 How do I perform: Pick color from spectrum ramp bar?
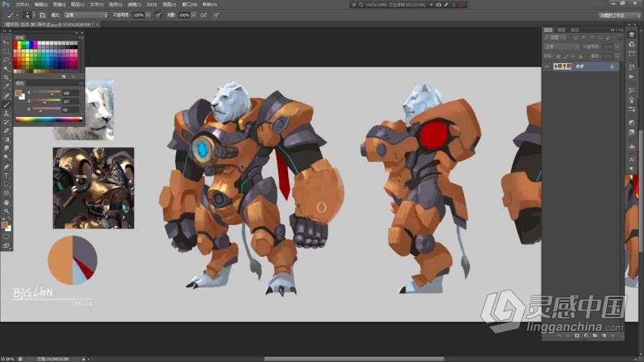pos(48,120)
